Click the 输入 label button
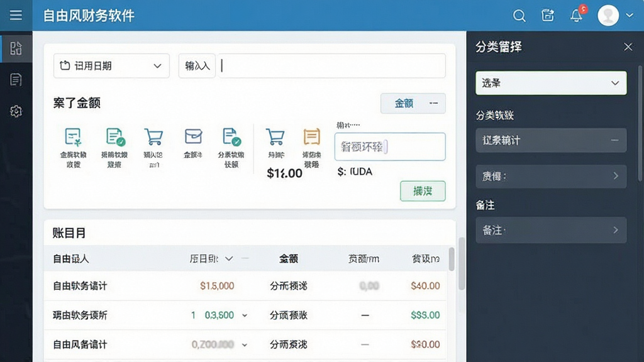644x362 pixels. point(197,65)
